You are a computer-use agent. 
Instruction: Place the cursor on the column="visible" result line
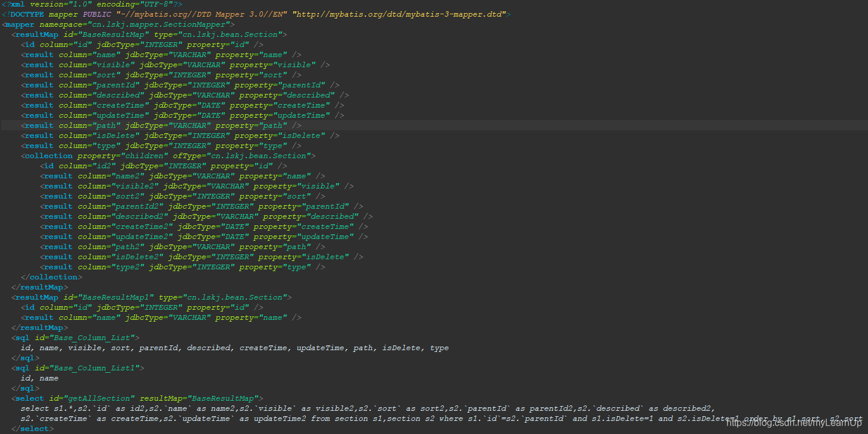(x=175, y=65)
